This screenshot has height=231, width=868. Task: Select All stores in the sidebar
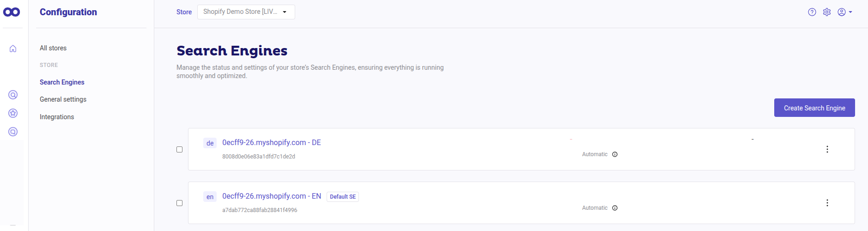click(x=53, y=48)
